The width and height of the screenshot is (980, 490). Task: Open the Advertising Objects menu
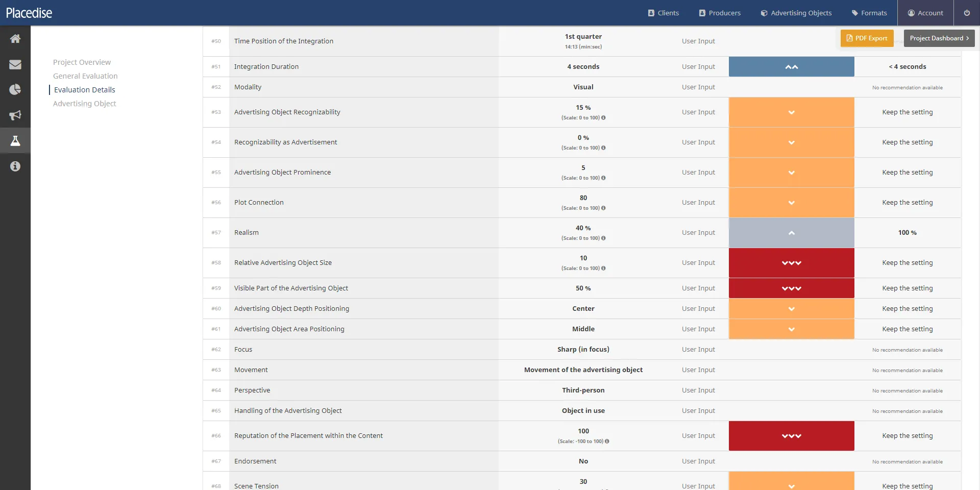pos(795,12)
